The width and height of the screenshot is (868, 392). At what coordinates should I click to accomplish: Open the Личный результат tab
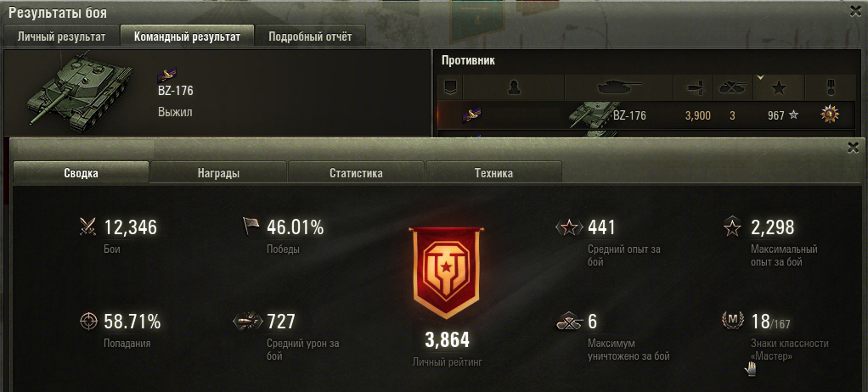tap(61, 37)
